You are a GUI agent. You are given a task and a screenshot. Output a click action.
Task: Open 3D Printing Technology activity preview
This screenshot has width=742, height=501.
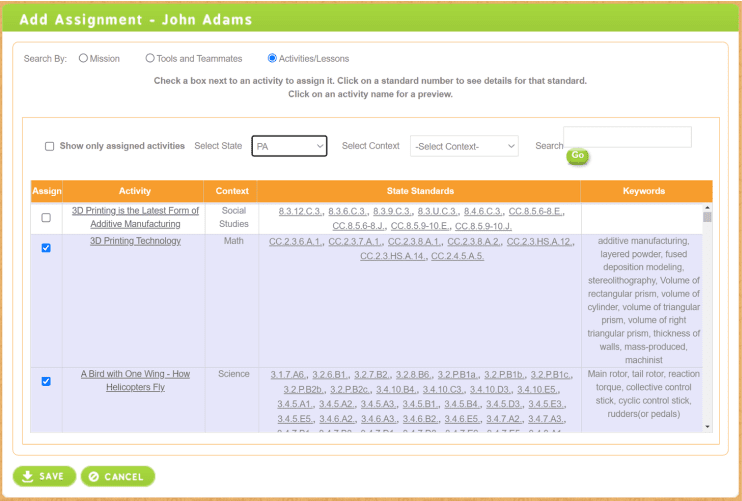click(135, 241)
